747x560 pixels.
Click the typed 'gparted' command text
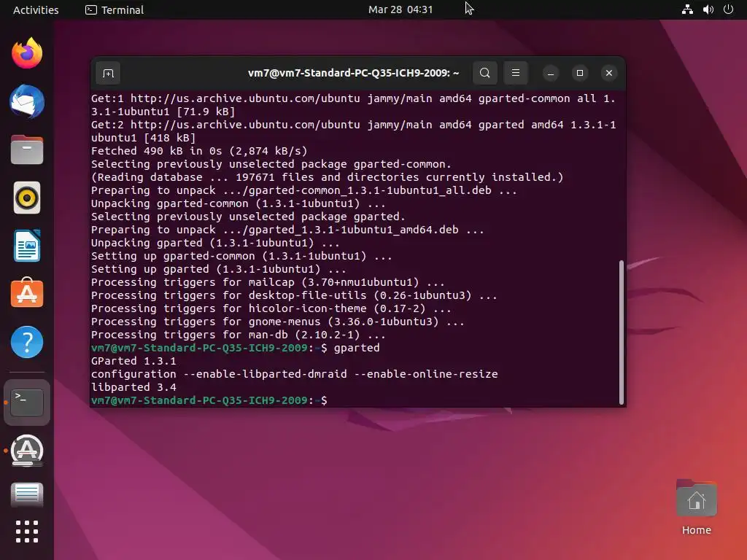click(357, 348)
